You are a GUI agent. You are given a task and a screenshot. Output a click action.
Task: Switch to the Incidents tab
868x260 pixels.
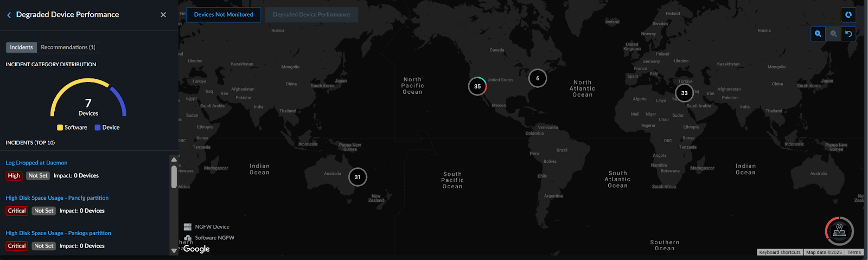(21, 47)
